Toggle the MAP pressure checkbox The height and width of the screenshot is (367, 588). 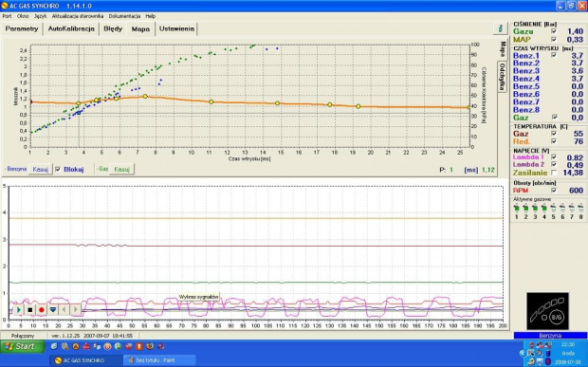click(x=554, y=40)
